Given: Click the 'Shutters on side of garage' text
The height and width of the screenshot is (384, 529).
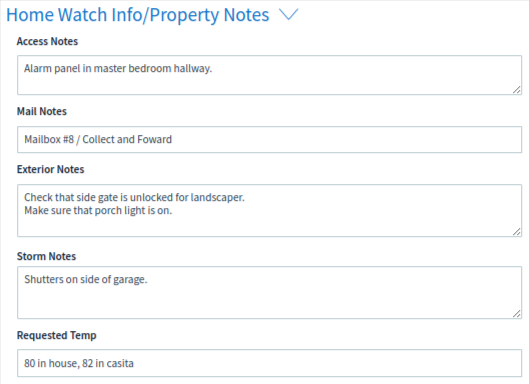Looking at the screenshot, I should (86, 279).
